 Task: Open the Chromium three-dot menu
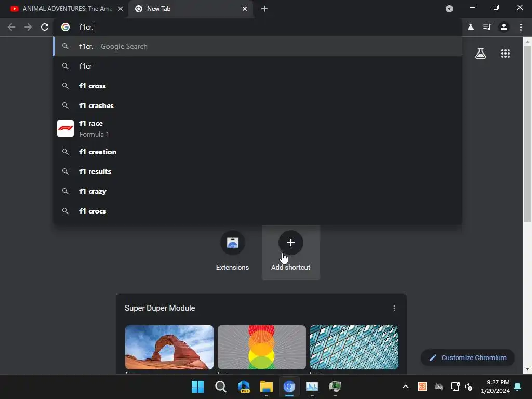pos(521,27)
